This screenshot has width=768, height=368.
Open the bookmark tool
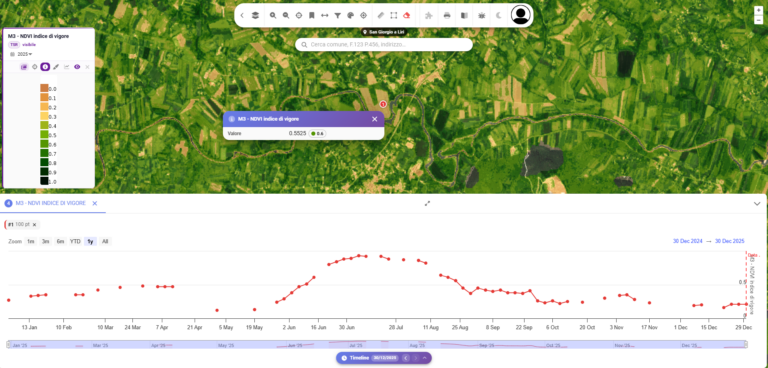312,16
